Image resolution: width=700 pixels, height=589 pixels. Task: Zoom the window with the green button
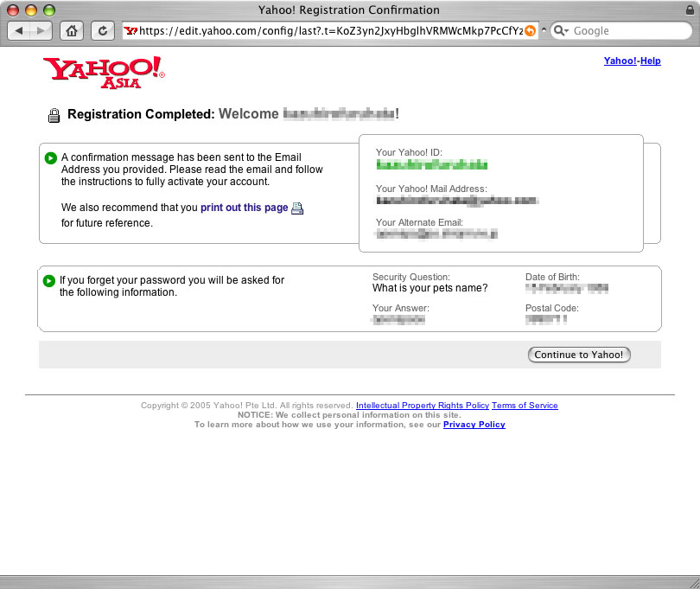pos(49,10)
